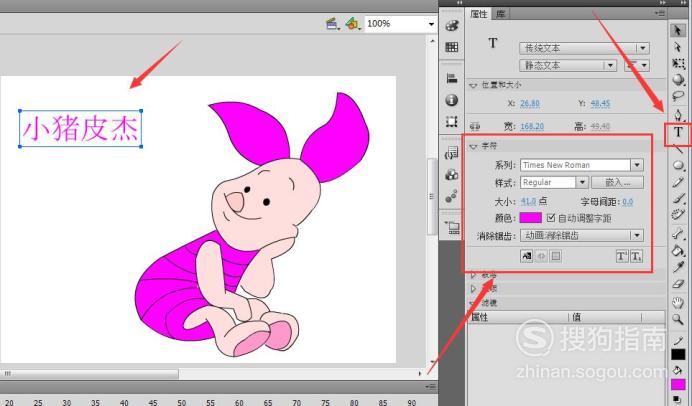
Task: Collapse the 字符 character section
Action: (x=474, y=146)
